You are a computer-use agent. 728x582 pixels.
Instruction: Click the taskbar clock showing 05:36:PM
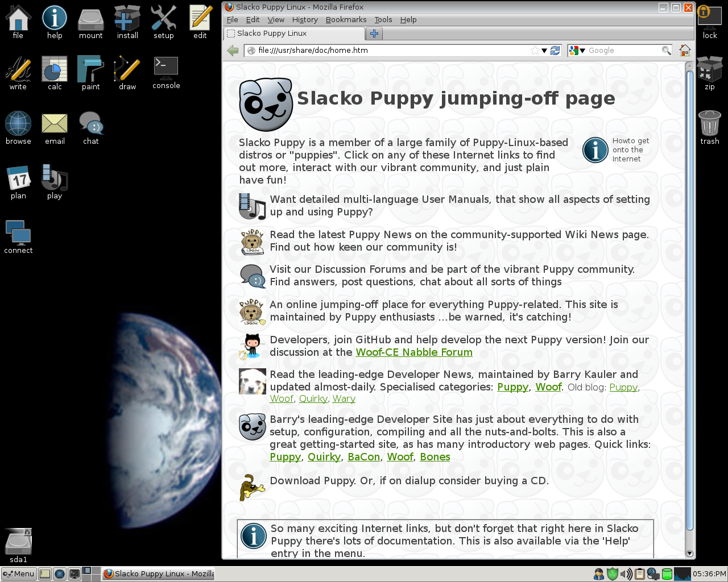coord(709,574)
